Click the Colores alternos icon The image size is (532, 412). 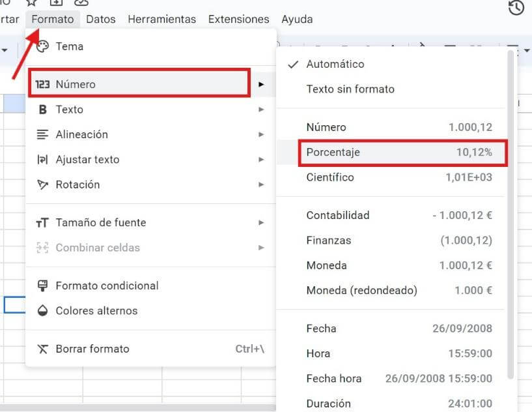click(x=42, y=311)
